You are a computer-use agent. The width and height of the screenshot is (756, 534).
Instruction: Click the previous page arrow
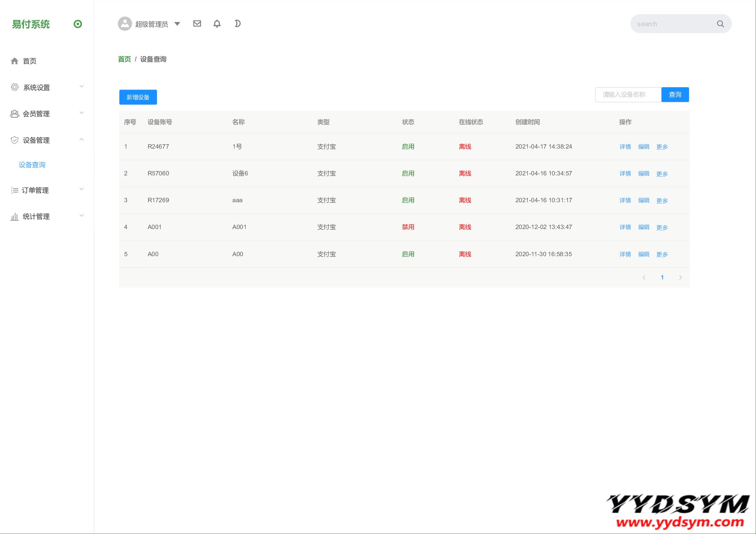[x=644, y=277]
